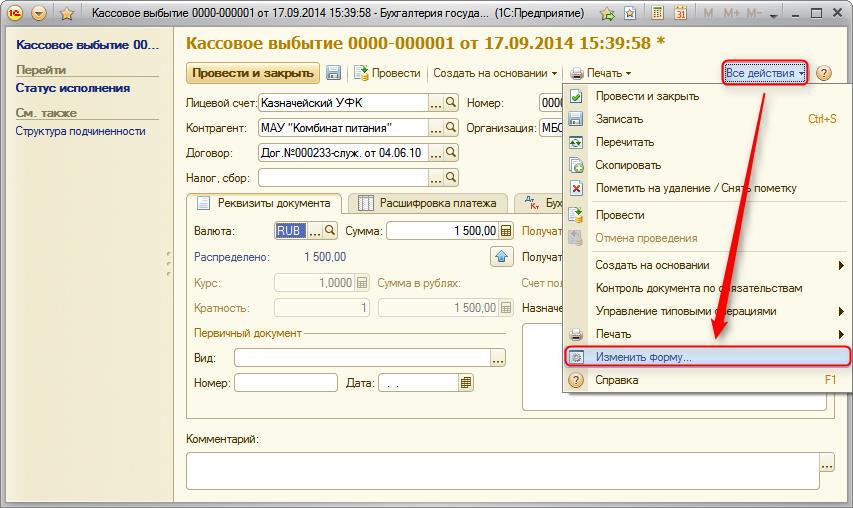The width and height of the screenshot is (853, 508).
Task: Click magnifier icon next to Лицевой счет
Action: tap(451, 102)
